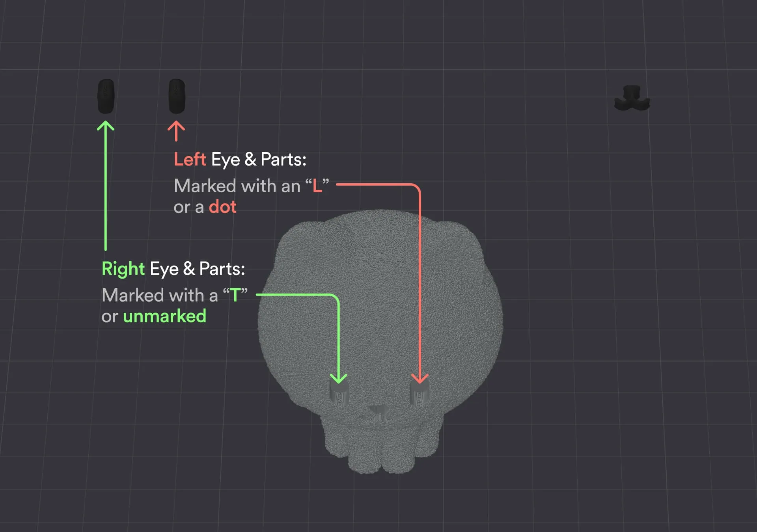
Task: Select the mustache-shaped nose part
Action: (632, 98)
